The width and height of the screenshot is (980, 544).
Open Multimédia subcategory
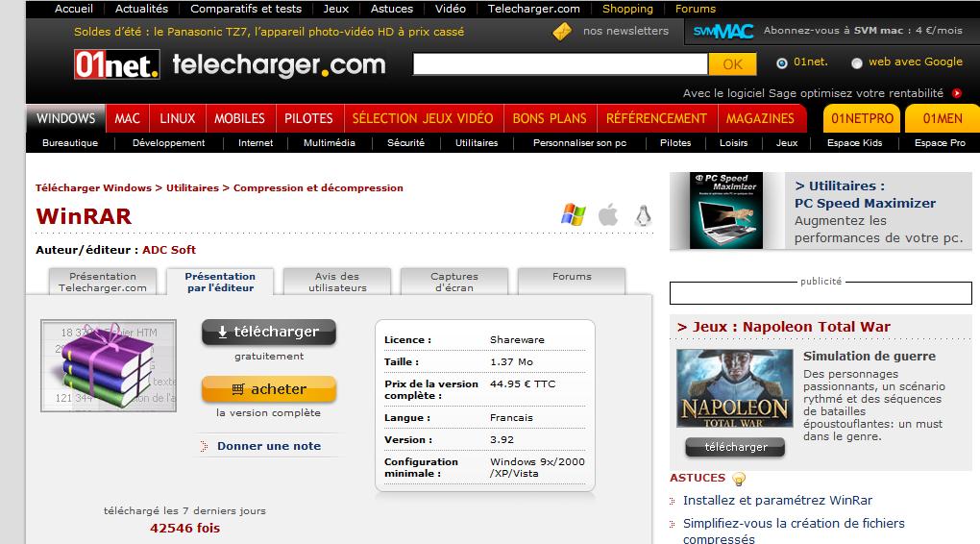[330, 142]
